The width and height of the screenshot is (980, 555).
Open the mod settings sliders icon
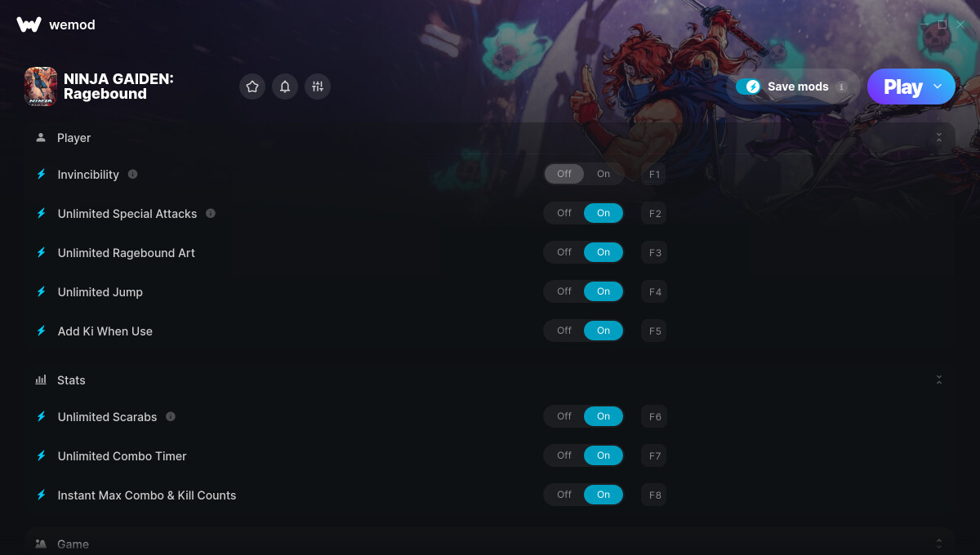tap(318, 87)
